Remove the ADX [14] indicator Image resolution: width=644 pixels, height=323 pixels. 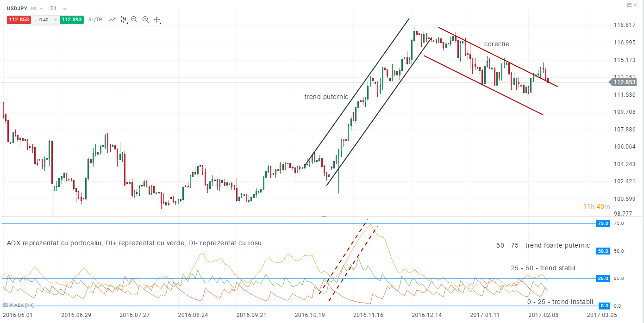point(11,305)
